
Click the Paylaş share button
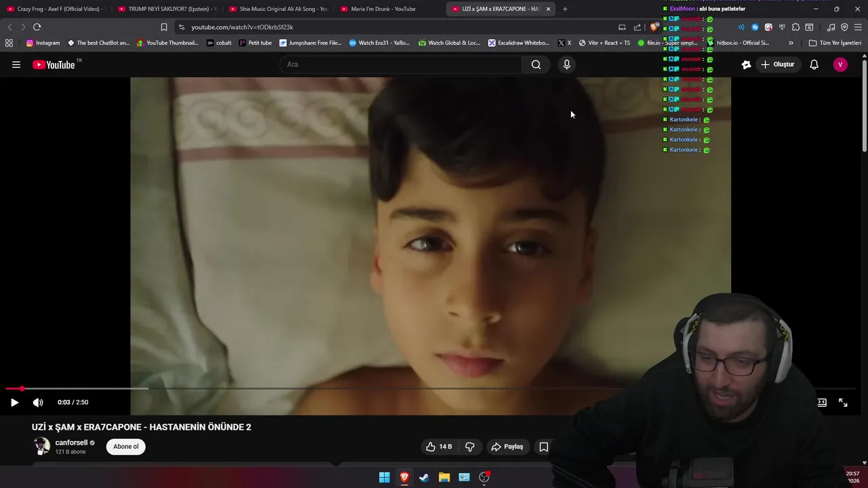pyautogui.click(x=507, y=447)
